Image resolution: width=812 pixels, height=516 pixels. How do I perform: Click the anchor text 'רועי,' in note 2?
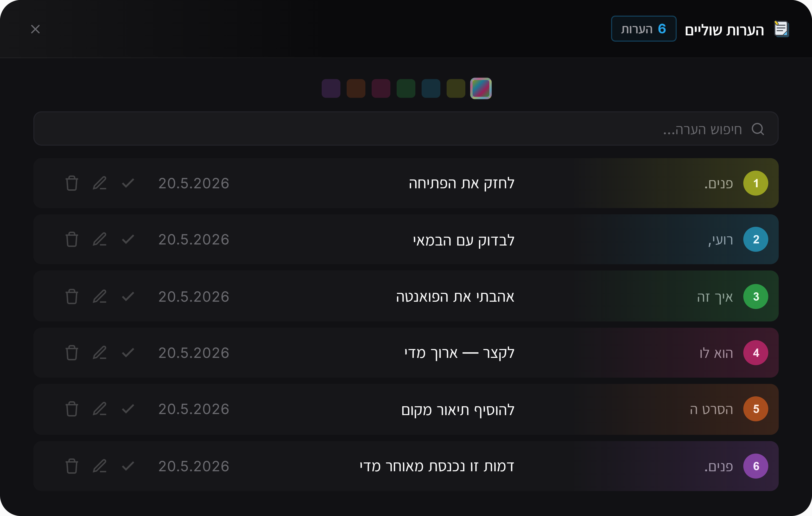point(721,240)
